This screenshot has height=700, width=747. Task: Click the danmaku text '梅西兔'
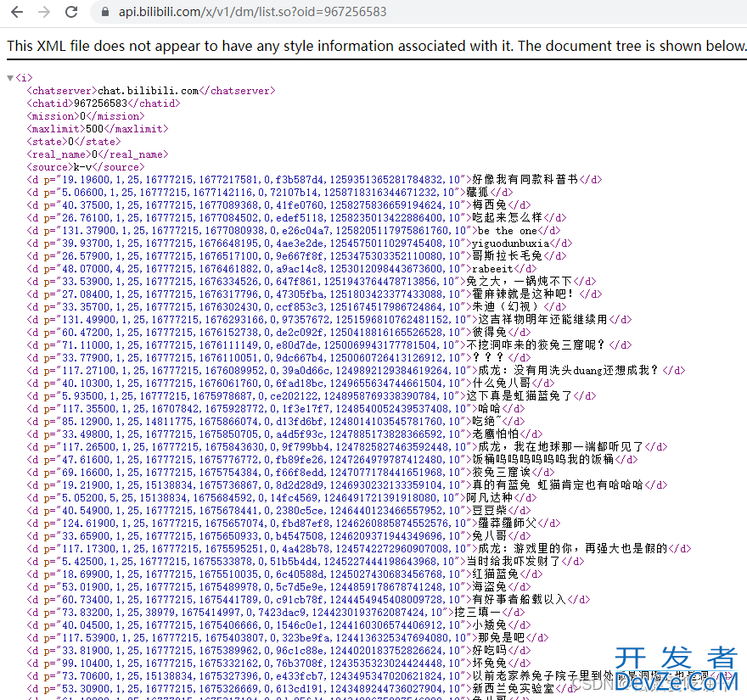click(490, 205)
